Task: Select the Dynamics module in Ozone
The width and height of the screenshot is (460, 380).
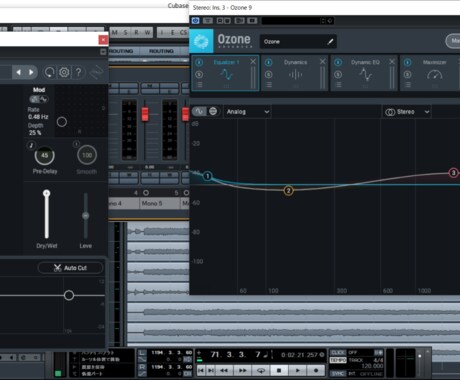Action: (x=295, y=74)
